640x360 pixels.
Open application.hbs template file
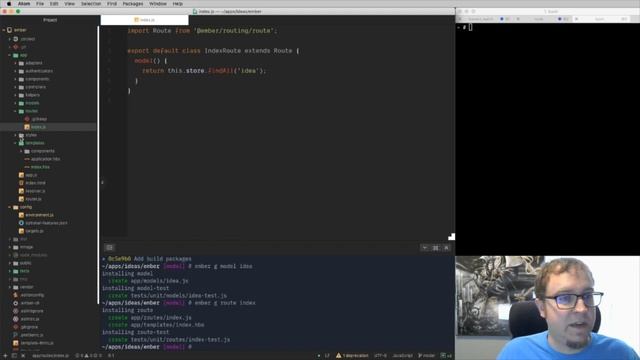[x=45, y=159]
